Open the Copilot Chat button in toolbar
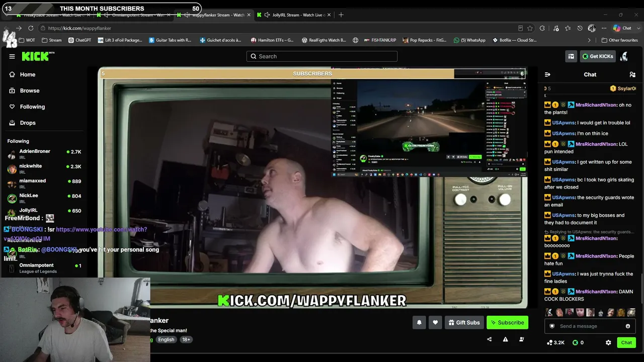Screen dimensions: 644x362 (x=622, y=28)
